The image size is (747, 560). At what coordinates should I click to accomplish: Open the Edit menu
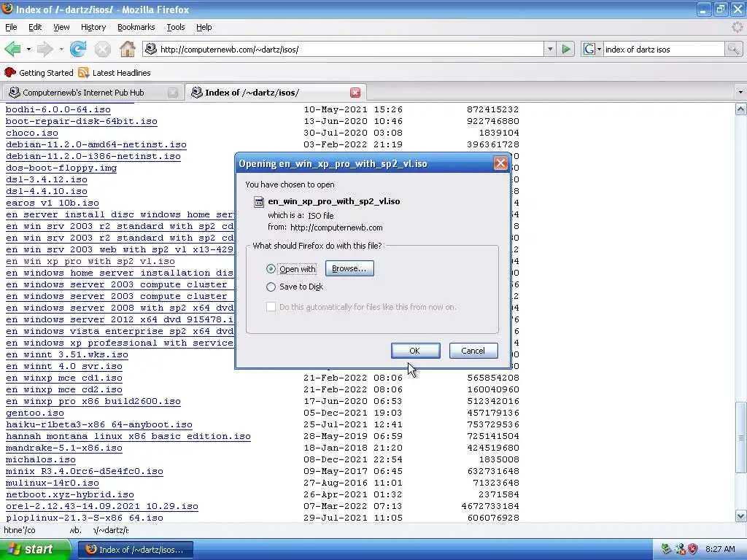35,27
